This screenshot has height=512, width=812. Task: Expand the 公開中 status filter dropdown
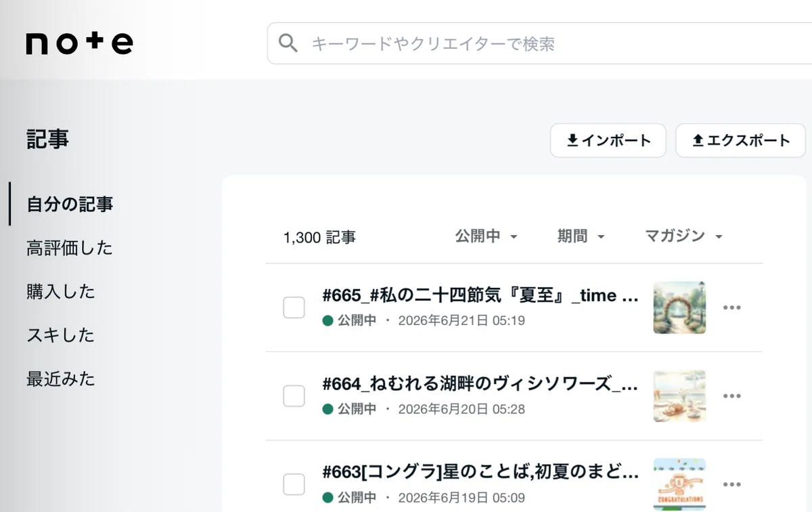(486, 236)
